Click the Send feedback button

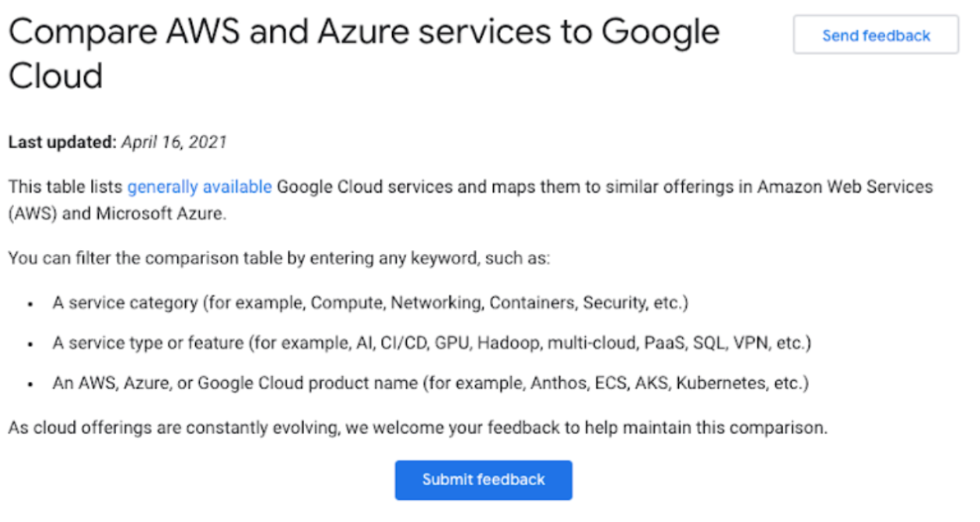click(x=876, y=35)
